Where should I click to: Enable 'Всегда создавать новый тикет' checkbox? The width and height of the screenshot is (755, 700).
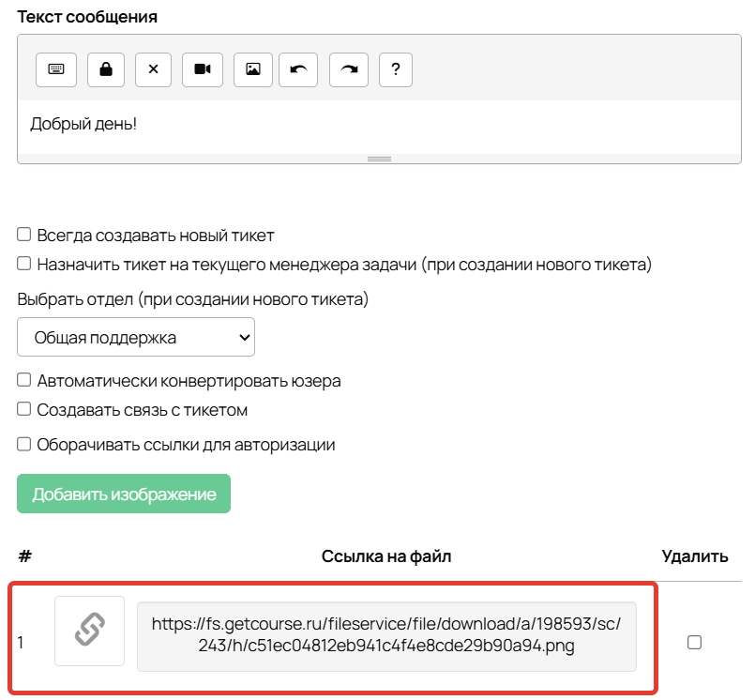coord(24,235)
